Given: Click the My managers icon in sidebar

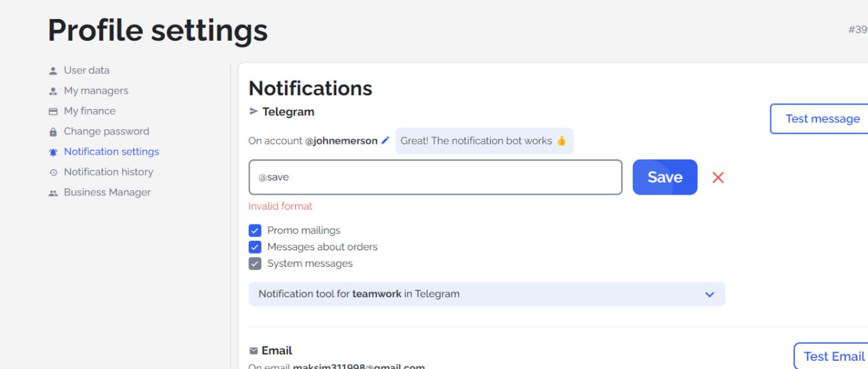Looking at the screenshot, I should (x=53, y=91).
